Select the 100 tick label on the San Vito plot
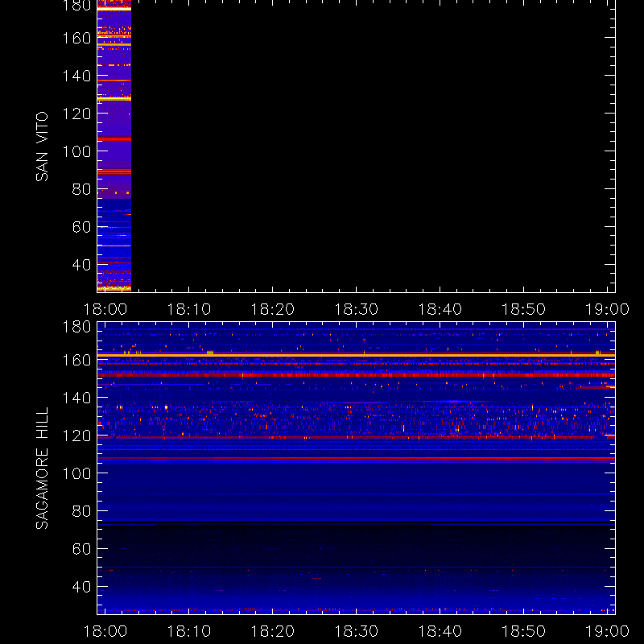This screenshot has height=644, width=644. click(76, 151)
